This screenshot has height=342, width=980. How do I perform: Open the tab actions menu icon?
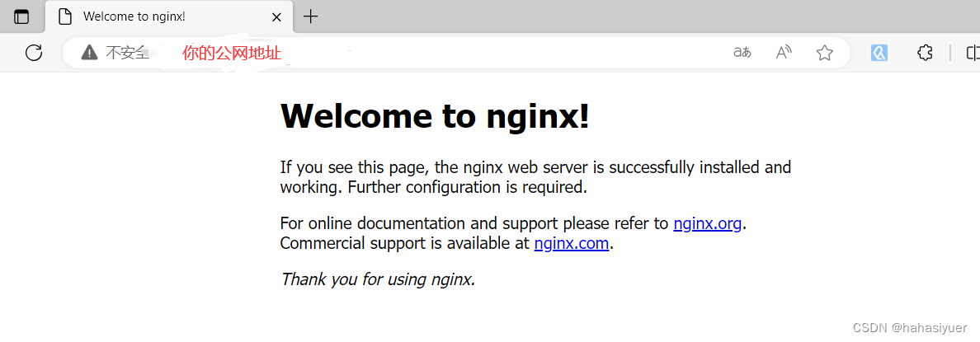click(21, 16)
